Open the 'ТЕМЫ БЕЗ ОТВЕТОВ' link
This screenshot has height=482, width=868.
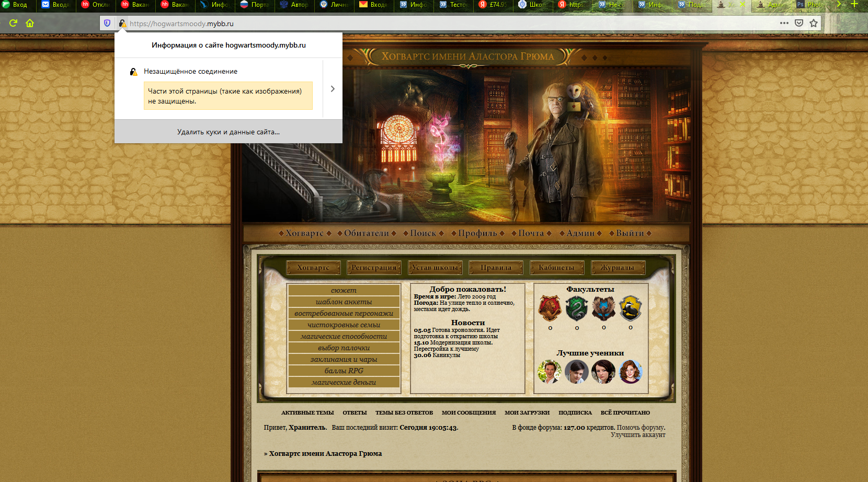point(404,413)
